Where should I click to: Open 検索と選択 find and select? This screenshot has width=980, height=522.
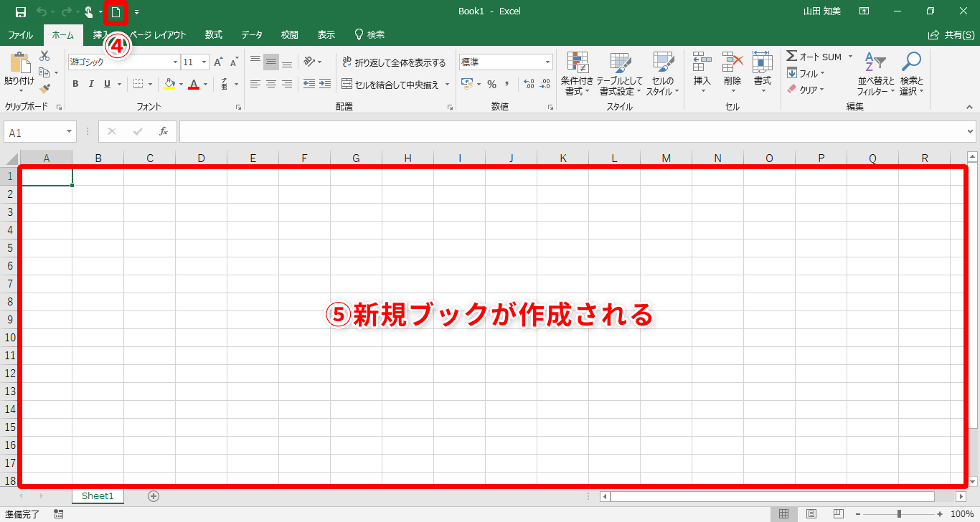tap(912, 74)
